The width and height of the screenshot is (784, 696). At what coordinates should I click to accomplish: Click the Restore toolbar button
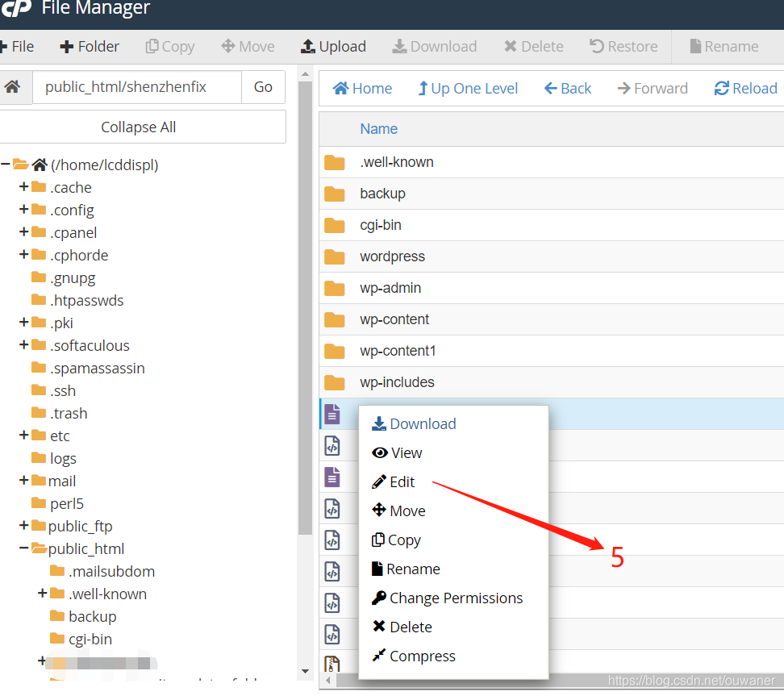coord(623,47)
